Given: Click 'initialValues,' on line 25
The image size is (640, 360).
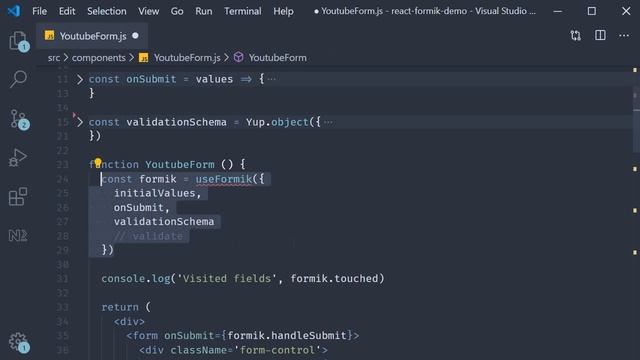Looking at the screenshot, I should pos(158,193).
